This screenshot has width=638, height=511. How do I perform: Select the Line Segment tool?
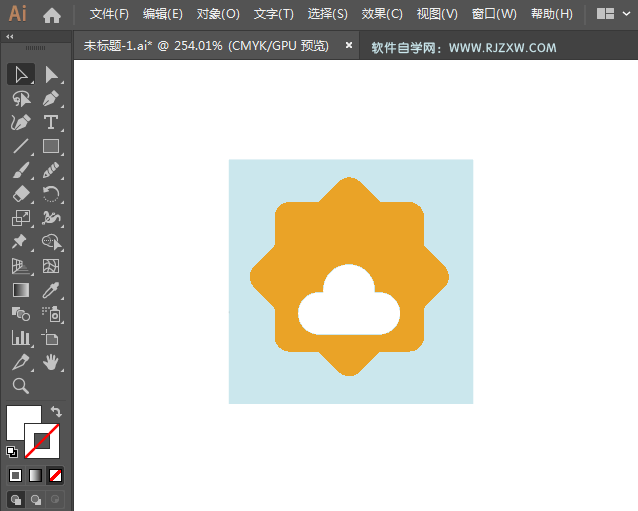[x=21, y=146]
